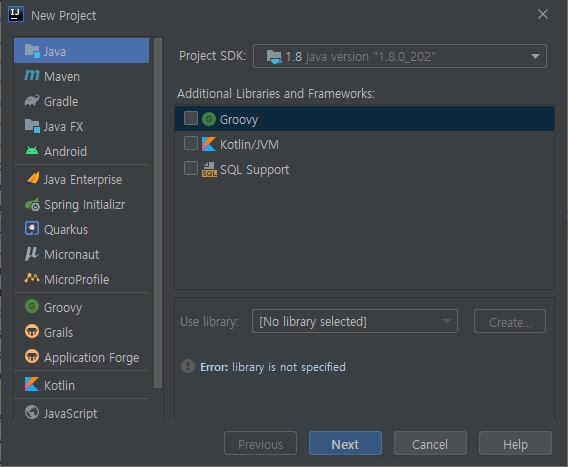
Task: Click the Java FX label in sidebar
Action: [x=63, y=126]
